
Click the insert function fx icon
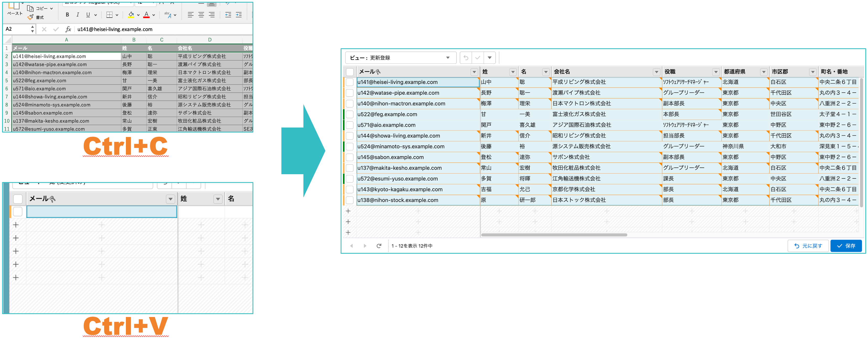[x=68, y=29]
